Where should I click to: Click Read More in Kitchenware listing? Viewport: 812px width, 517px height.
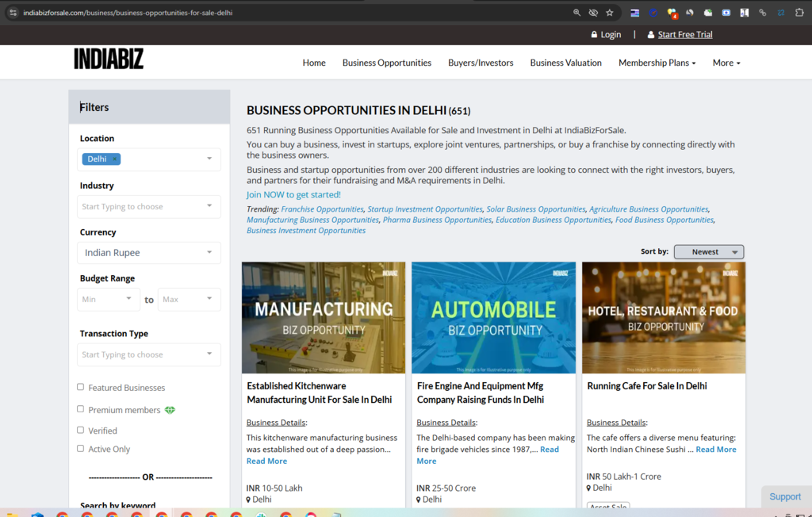point(266,461)
